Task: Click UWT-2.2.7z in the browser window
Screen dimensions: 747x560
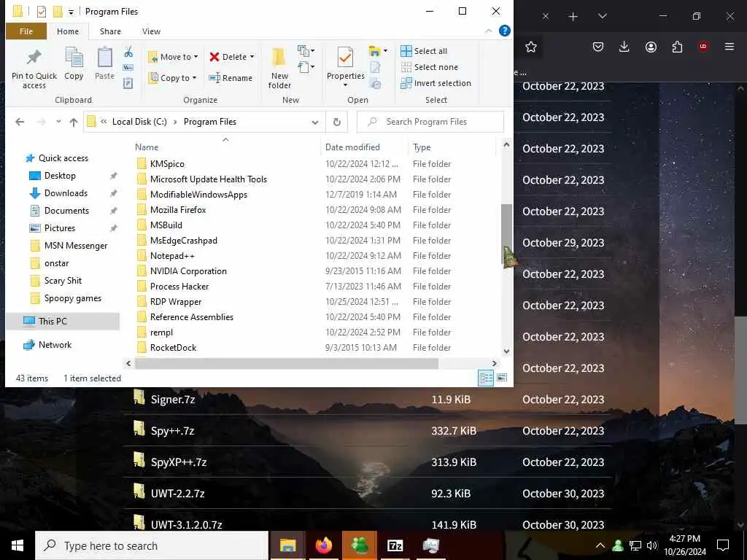Action: pyautogui.click(x=178, y=494)
